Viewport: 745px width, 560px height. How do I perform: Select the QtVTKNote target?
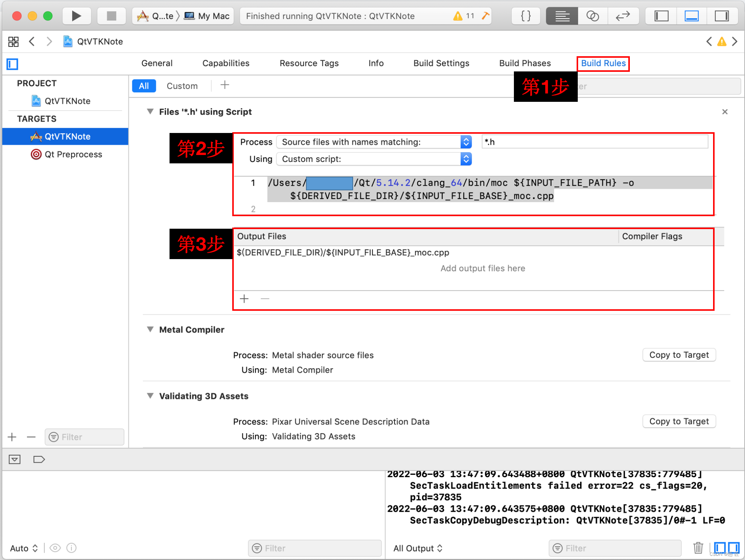[65, 136]
